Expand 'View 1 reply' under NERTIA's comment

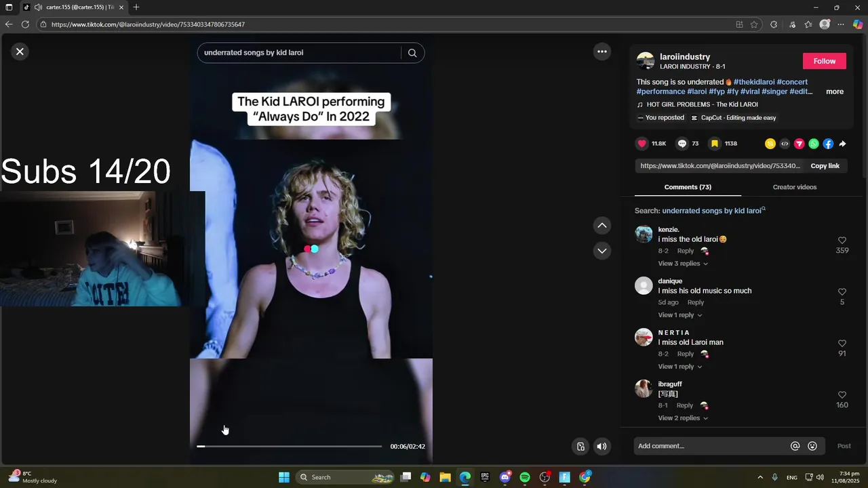[x=680, y=367]
